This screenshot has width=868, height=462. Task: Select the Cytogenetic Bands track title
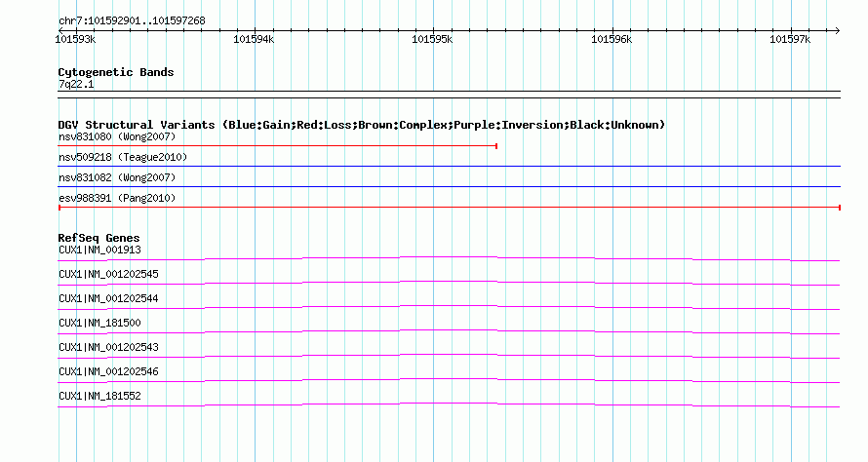click(116, 72)
